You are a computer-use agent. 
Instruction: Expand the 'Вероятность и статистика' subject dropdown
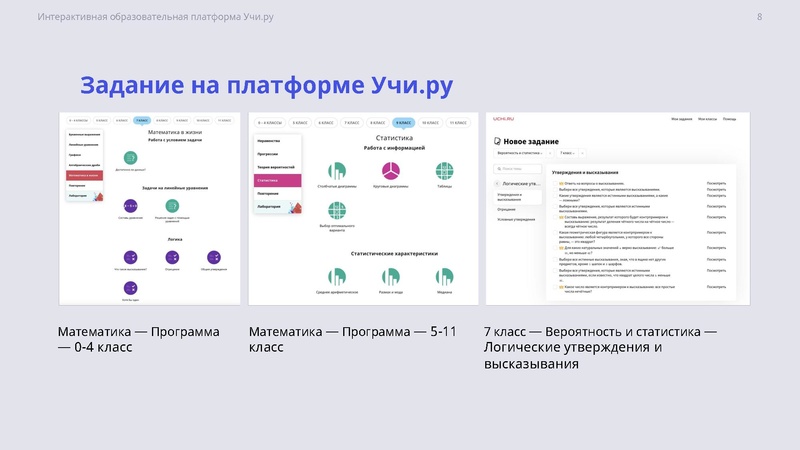[x=519, y=153]
